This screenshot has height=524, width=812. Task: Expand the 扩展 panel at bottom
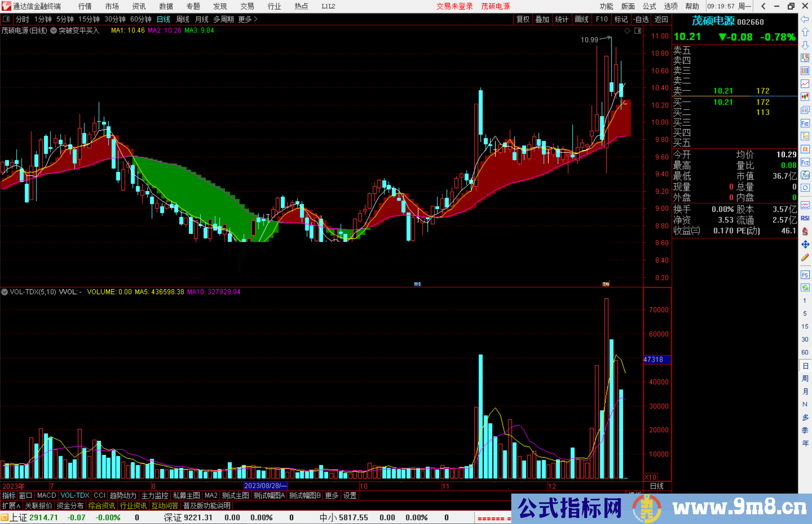pos(11,506)
